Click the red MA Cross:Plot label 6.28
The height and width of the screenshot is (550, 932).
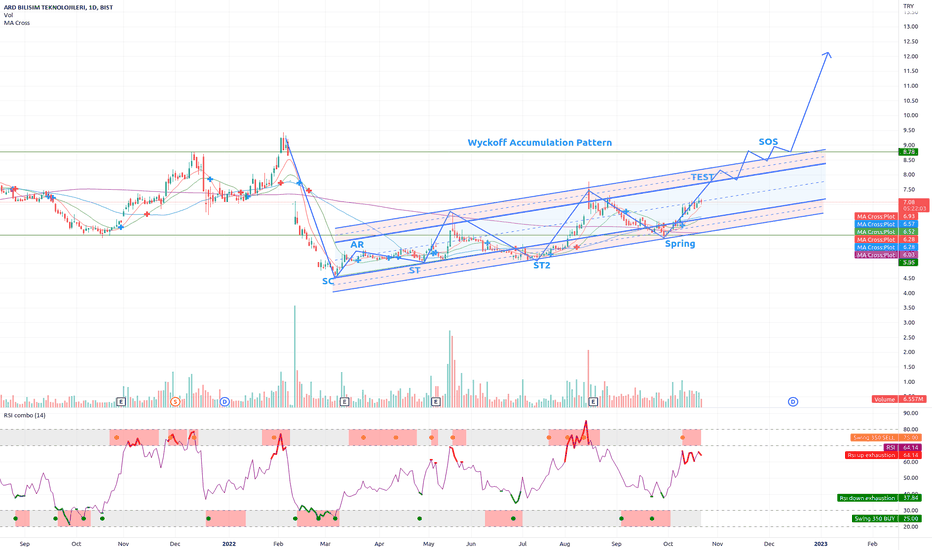tap(886, 240)
